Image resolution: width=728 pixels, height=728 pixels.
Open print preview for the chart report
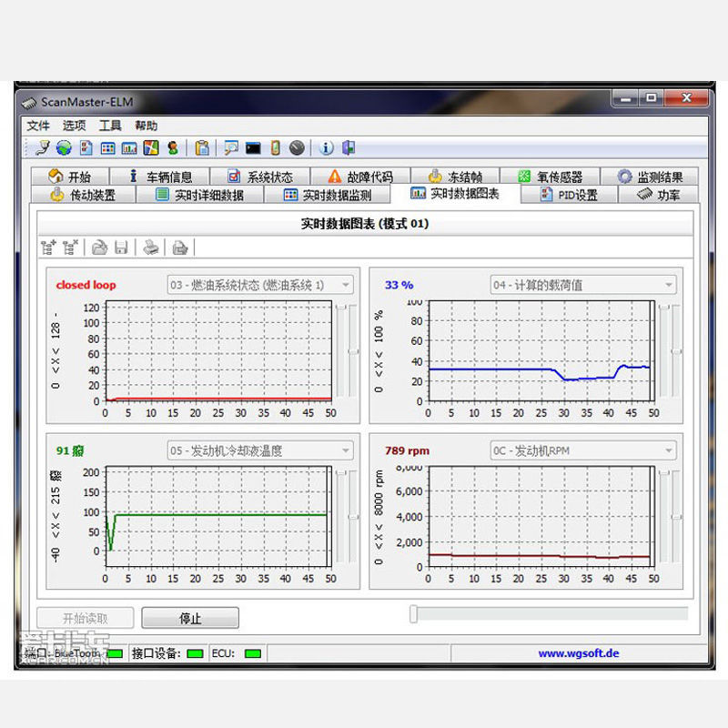[x=178, y=247]
